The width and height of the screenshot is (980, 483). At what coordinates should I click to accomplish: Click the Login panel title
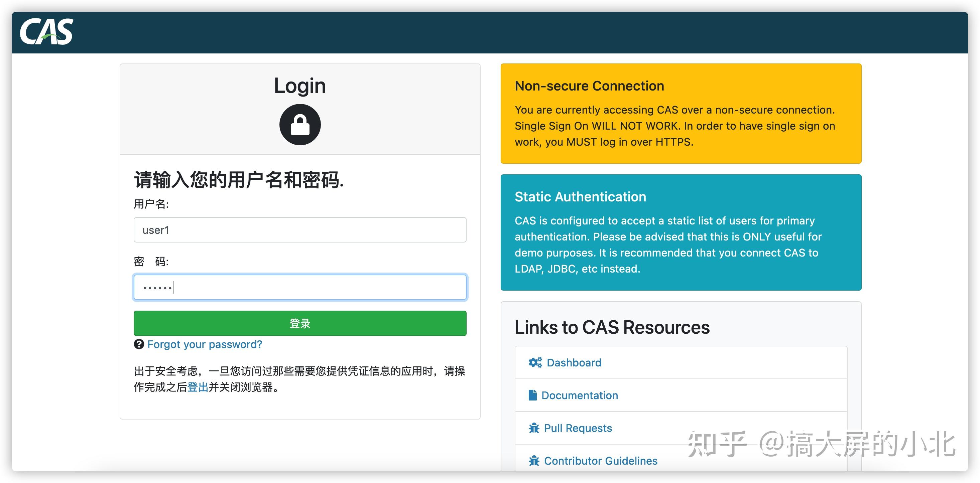point(300,85)
